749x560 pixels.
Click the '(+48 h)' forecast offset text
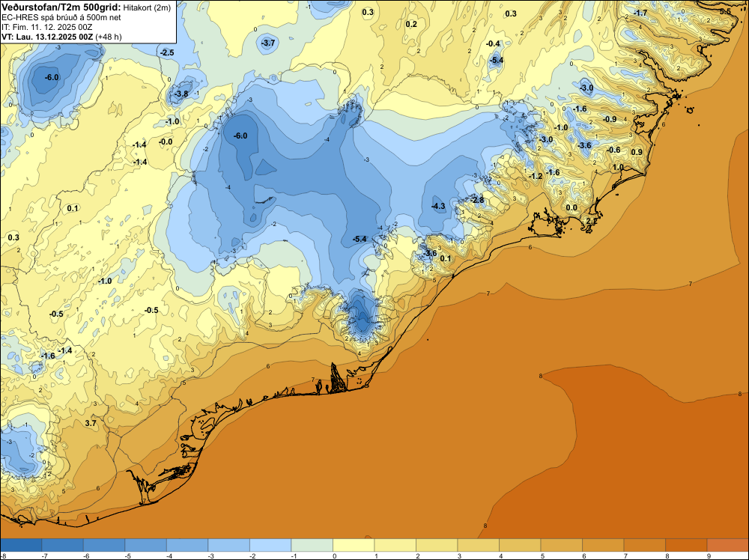click(x=109, y=37)
